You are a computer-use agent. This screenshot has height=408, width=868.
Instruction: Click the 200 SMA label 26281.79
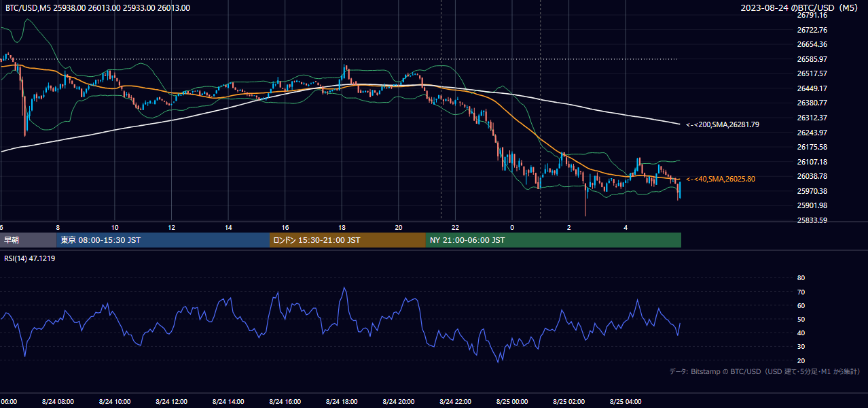pyautogui.click(x=723, y=124)
